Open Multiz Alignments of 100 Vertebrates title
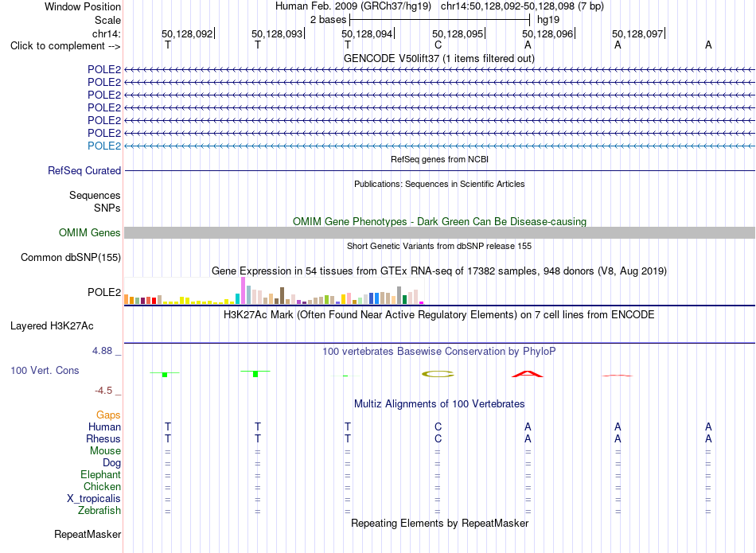Screen dimensions: 756x553 click(x=439, y=404)
